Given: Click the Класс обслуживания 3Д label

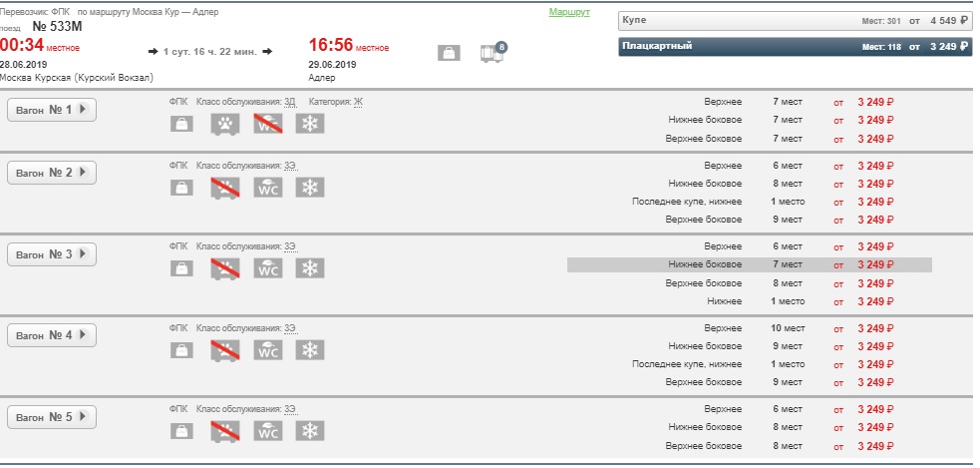Looking at the screenshot, I should tap(245, 101).
